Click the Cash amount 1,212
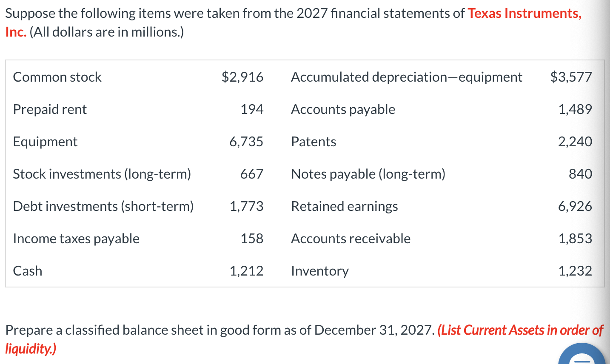The width and height of the screenshot is (610, 364). click(x=246, y=271)
